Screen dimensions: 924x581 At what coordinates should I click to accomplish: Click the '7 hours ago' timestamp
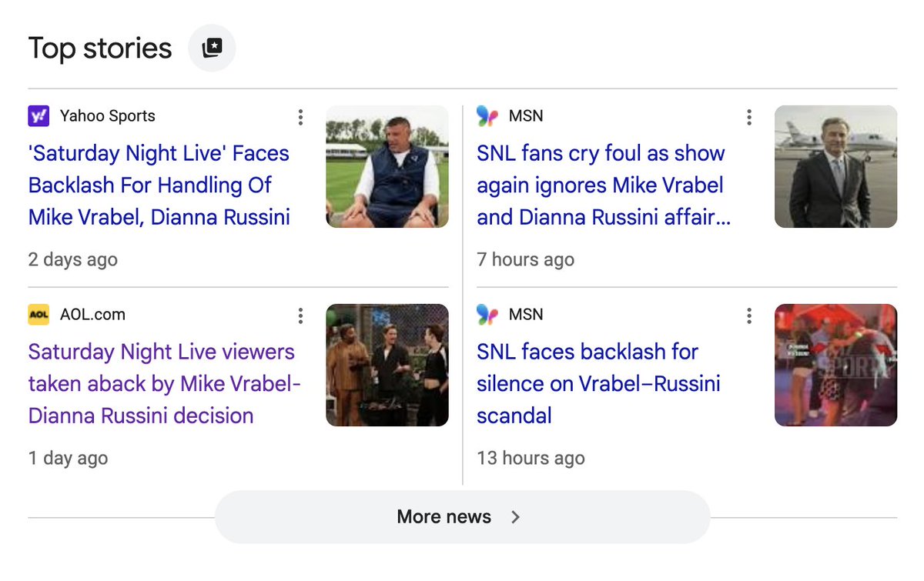coord(526,260)
